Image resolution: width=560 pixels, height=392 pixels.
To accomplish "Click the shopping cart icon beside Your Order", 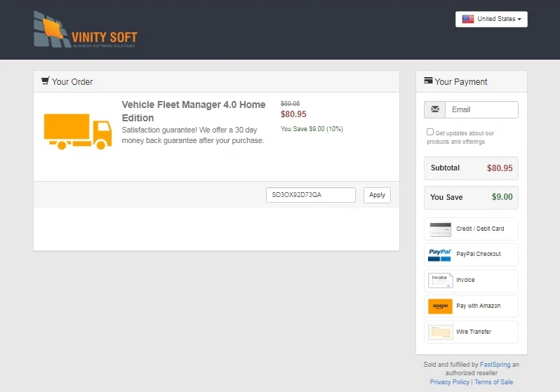I will pos(45,81).
